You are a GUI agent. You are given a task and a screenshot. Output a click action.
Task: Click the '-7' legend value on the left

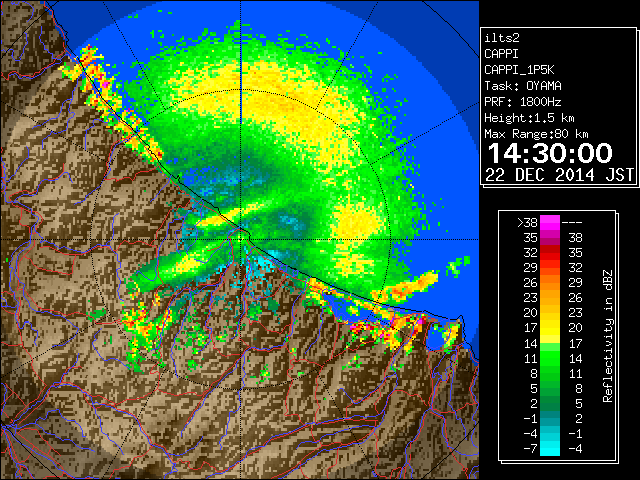pyautogui.click(x=530, y=449)
